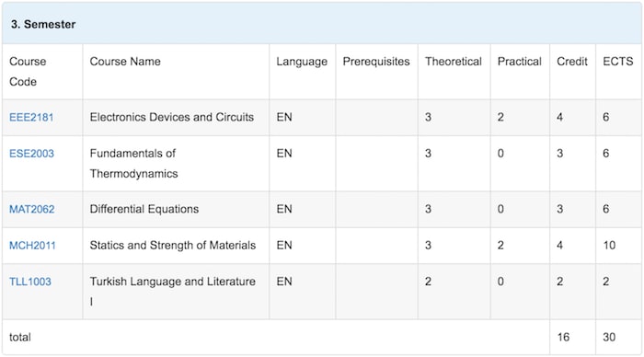Click the Language column header
The width and height of the screenshot is (644, 357).
pos(302,62)
